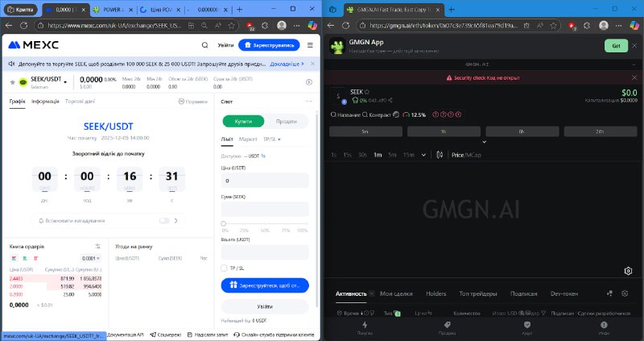This screenshot has height=341, width=644.
Task: Click the share icon next to SEEK contract address
Action: [x=390, y=100]
